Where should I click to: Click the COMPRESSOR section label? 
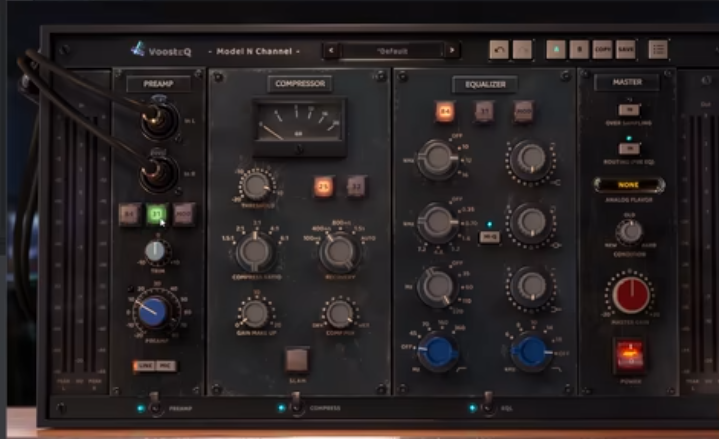(300, 83)
